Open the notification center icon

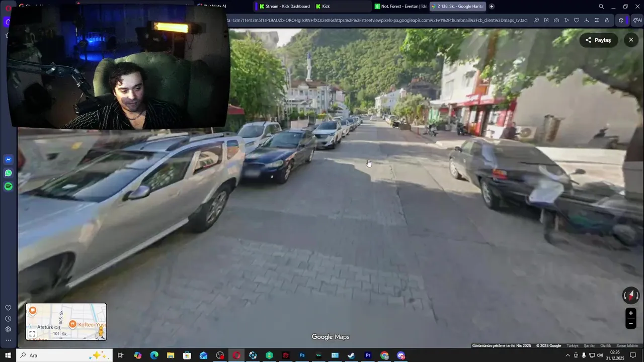[x=633, y=355]
